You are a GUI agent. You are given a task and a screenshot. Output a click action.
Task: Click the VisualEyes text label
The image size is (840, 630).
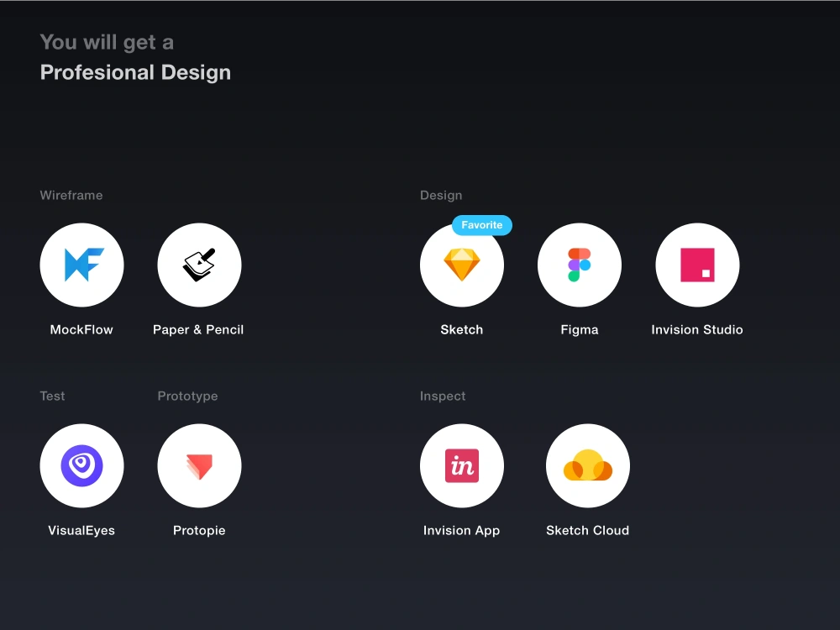[81, 530]
